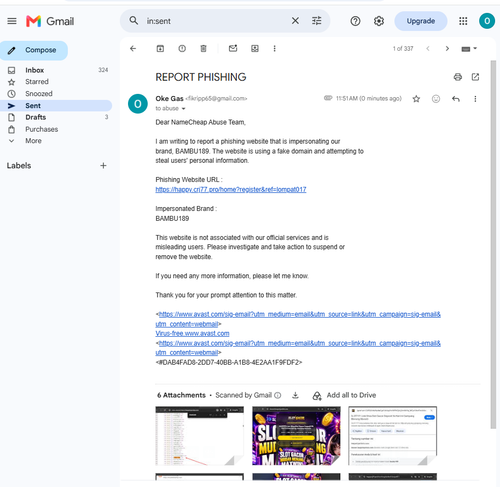Screen dimensions: 500x487
Task: Open the toolbar More options menu
Action: point(274,49)
